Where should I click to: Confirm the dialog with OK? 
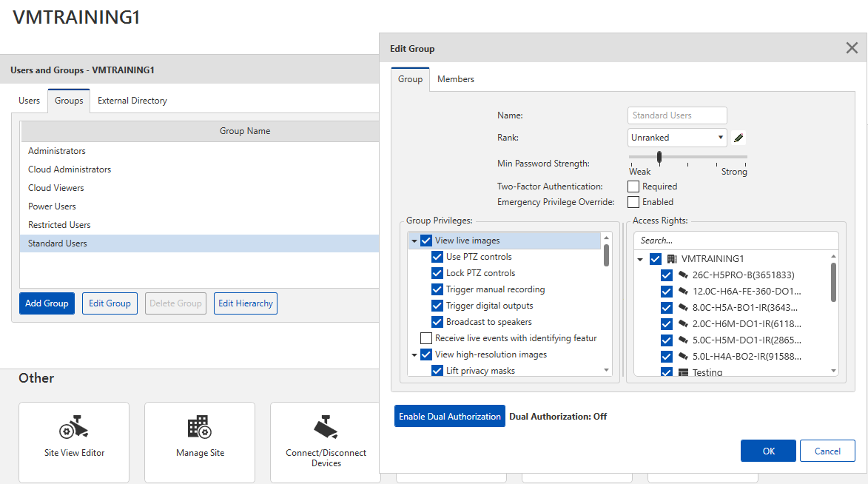tap(768, 451)
